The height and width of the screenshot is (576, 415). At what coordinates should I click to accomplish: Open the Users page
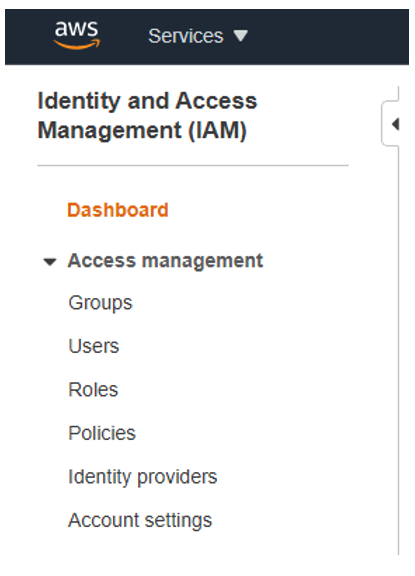[94, 346]
